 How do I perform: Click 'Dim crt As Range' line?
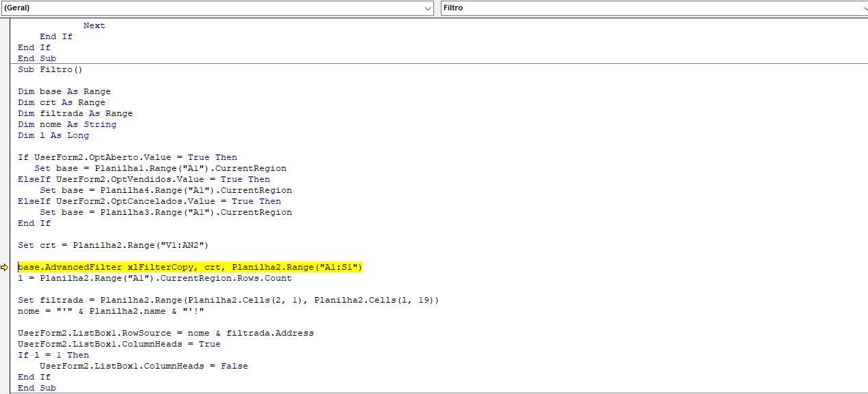pos(62,102)
